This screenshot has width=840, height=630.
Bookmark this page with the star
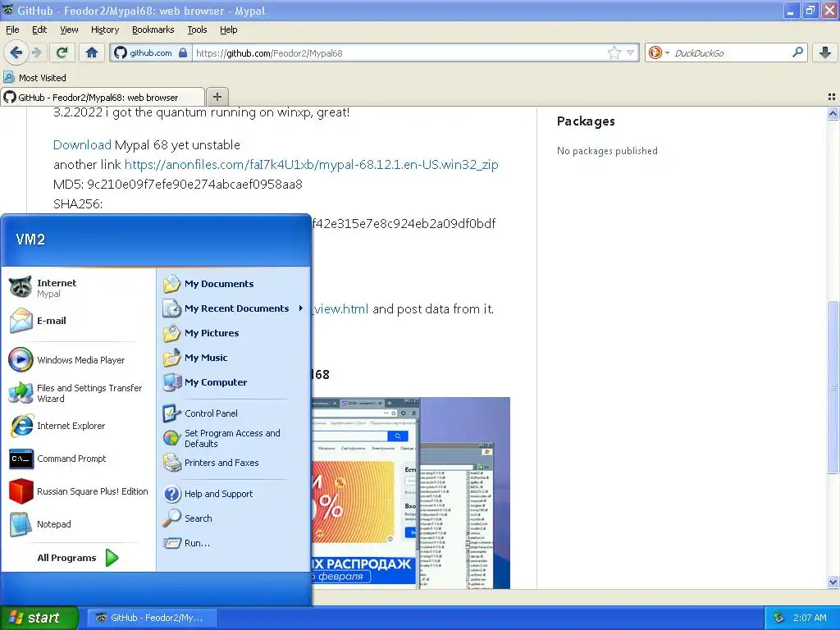tap(614, 52)
